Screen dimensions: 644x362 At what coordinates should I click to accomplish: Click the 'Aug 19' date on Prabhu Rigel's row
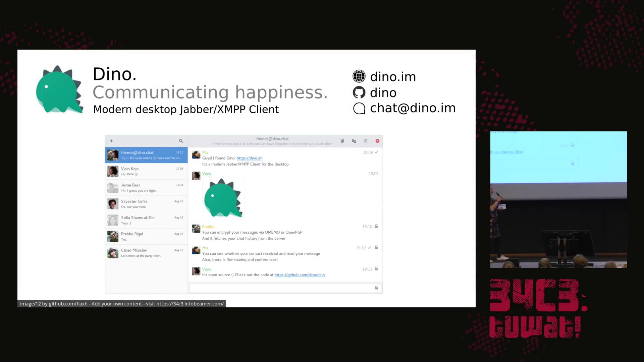(x=179, y=234)
